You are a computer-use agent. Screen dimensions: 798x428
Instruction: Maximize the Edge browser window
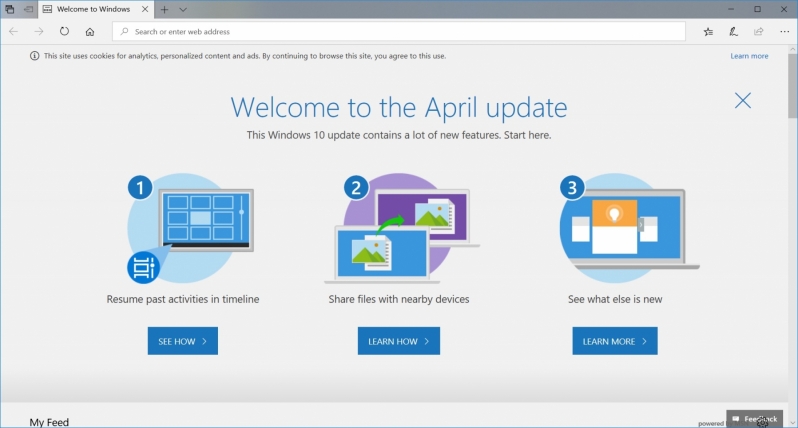pyautogui.click(x=757, y=9)
